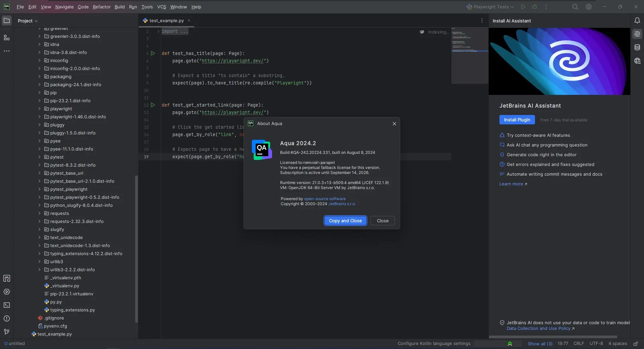
Task: Run the Playwright Tests configuration
Action: coord(523,7)
